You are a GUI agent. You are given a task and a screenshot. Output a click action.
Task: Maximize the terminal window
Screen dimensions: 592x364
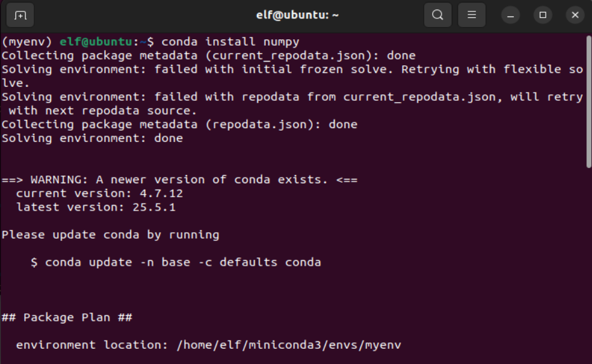point(543,15)
